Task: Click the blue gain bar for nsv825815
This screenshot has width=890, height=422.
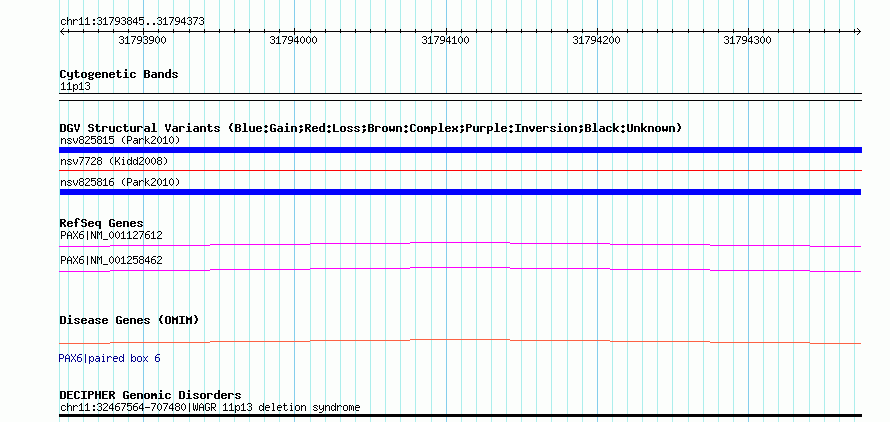Action: (460, 150)
